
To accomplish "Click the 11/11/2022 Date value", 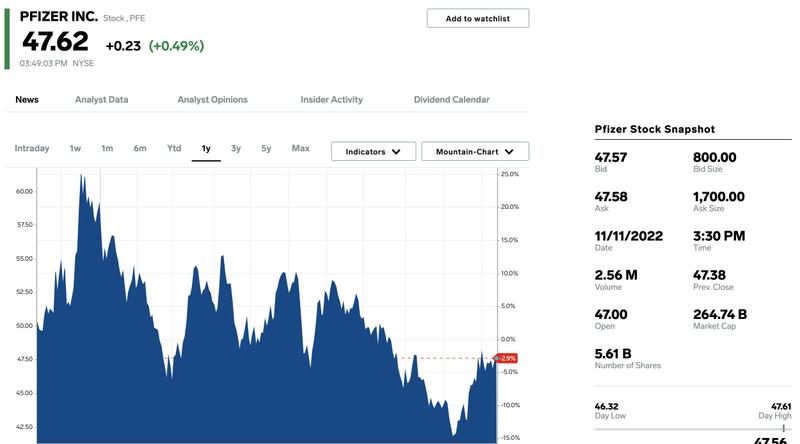I will [x=629, y=236].
